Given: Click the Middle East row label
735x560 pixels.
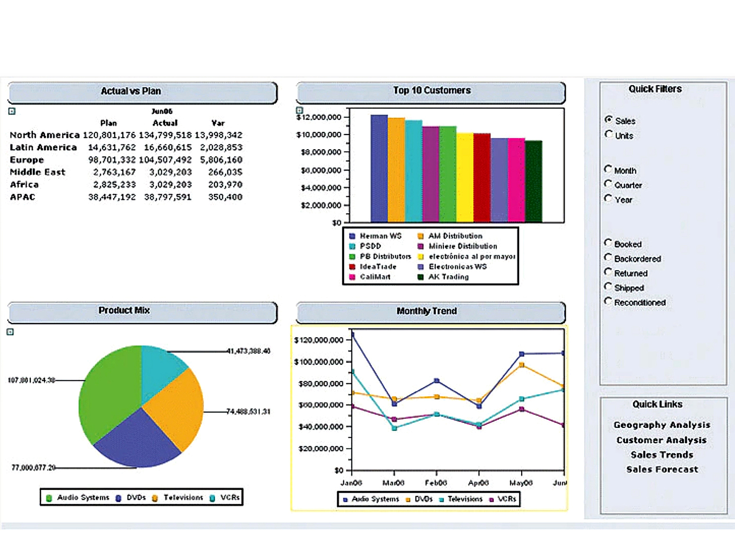Looking at the screenshot, I should point(37,172).
